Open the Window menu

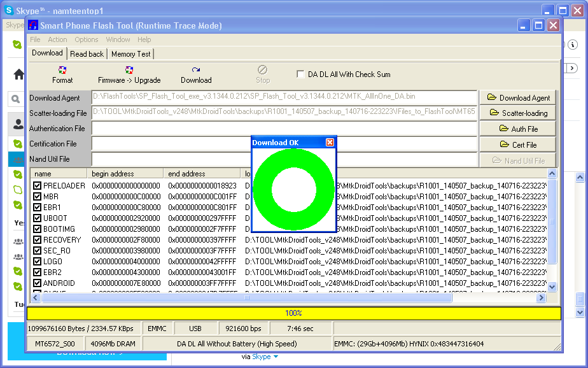[x=118, y=39]
